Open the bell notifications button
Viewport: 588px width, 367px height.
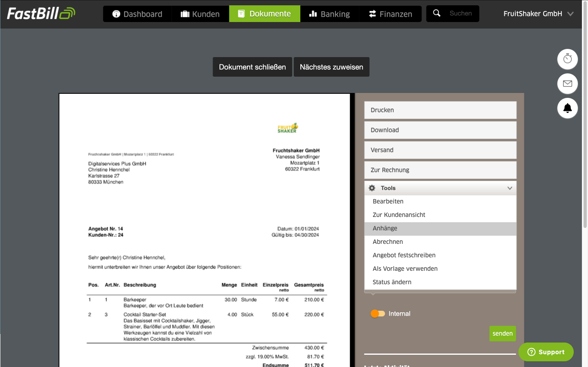pyautogui.click(x=568, y=108)
